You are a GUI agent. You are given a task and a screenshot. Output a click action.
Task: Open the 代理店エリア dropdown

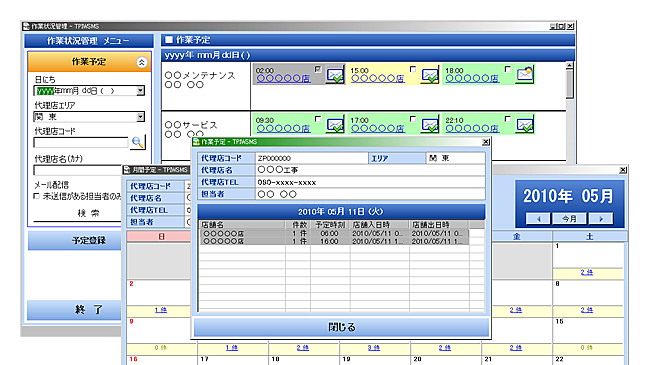[x=141, y=117]
